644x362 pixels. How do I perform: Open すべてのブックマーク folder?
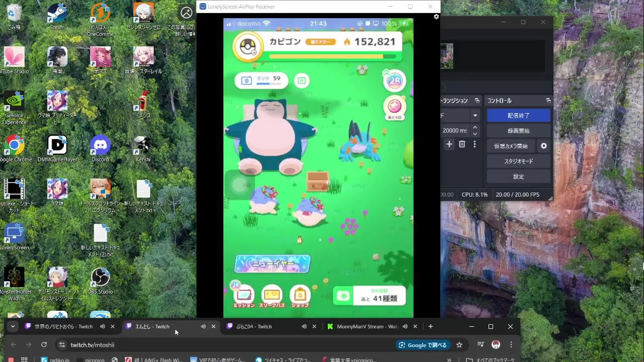click(490, 360)
